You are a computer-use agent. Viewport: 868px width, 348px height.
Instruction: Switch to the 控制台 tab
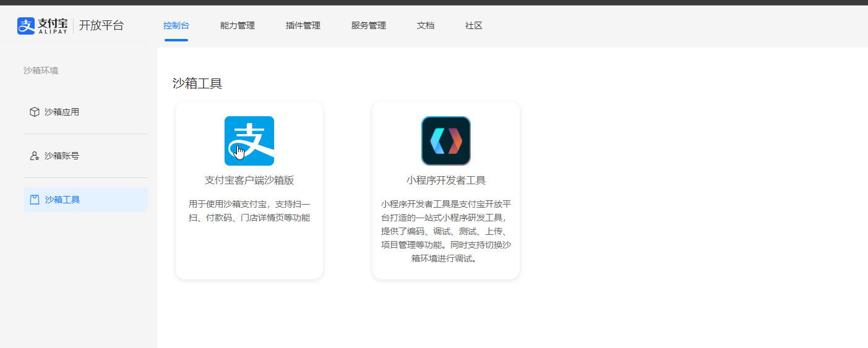click(x=176, y=25)
